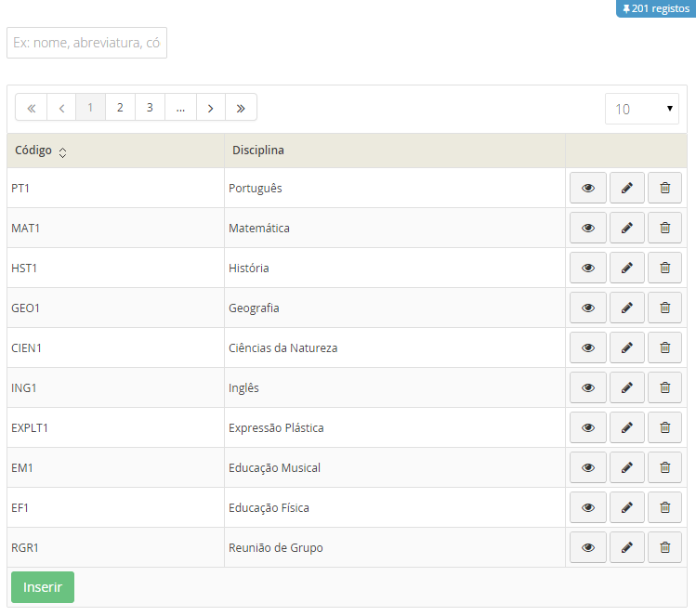Image resolution: width=696 pixels, height=616 pixels.
Task: Click the eye icon for Geografia
Action: tap(587, 308)
